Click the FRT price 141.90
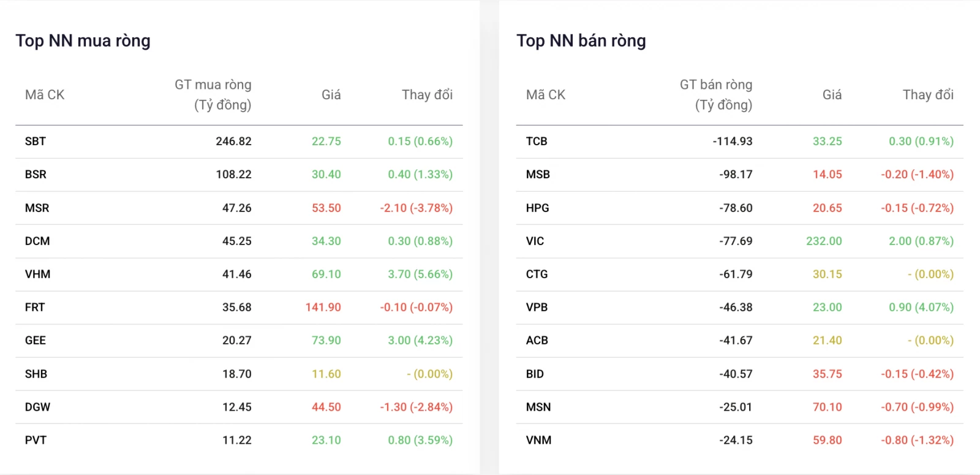Image resolution: width=980 pixels, height=475 pixels. 323,307
